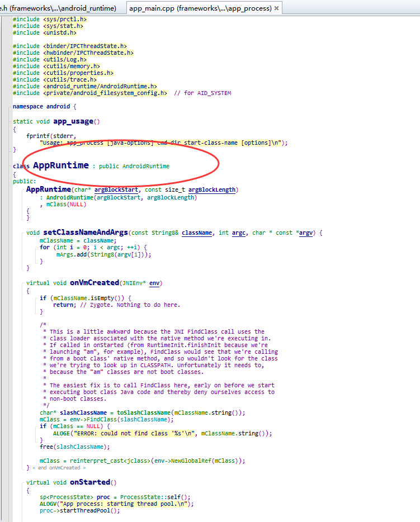Click the '<utils/Log.h>' include
Image resolution: width=420 pixels, height=522 pixels.
pos(65,60)
